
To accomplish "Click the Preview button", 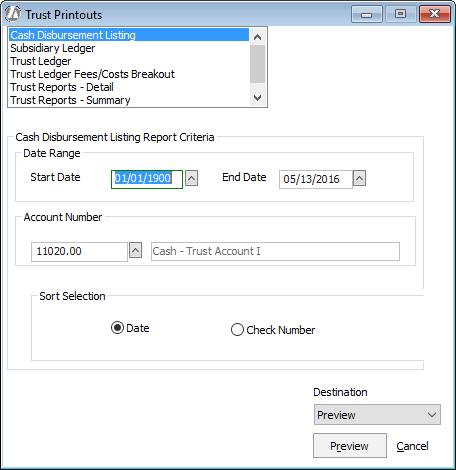I will [x=350, y=446].
